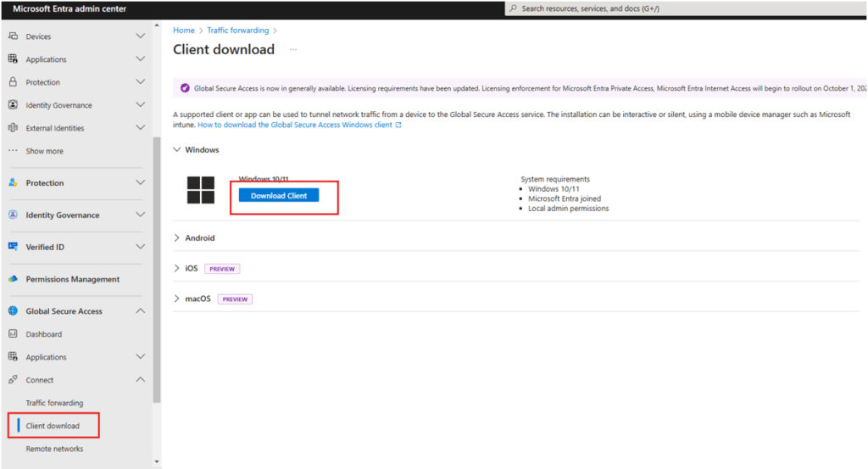The height and width of the screenshot is (469, 868).
Task: Click the Windows logo icon
Action: 200,190
